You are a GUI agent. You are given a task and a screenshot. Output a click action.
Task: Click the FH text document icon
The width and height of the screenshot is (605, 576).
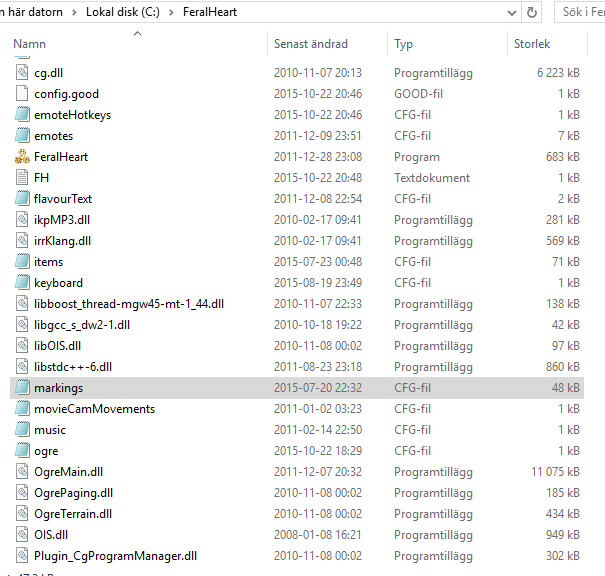tap(22, 177)
